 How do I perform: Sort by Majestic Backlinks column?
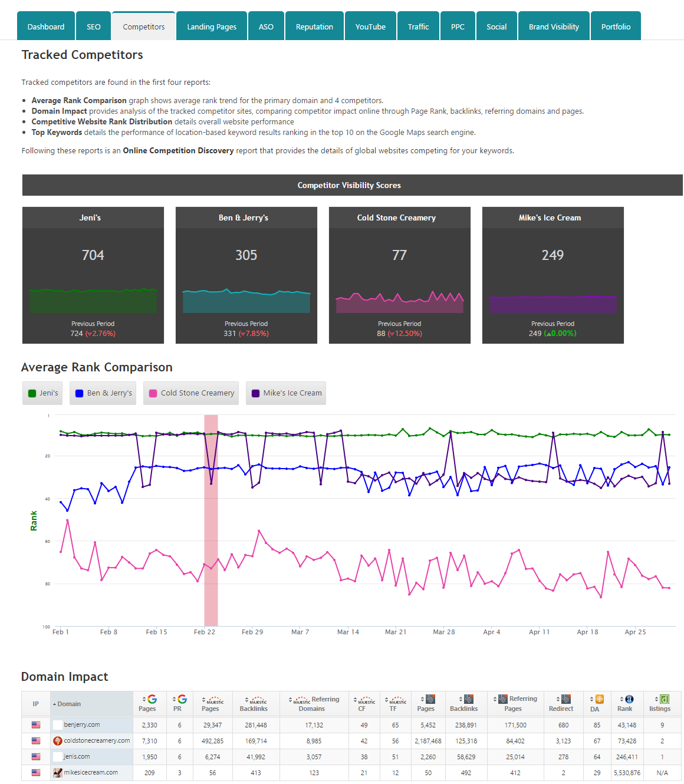(254, 704)
